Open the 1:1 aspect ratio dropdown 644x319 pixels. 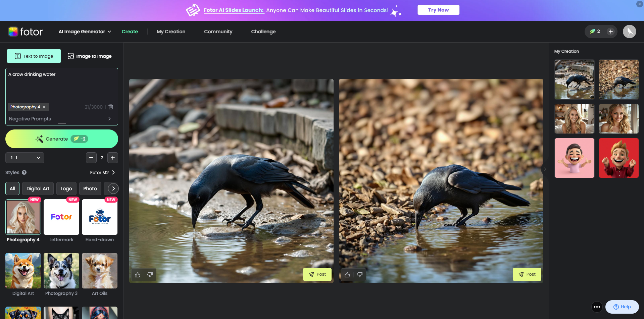click(x=25, y=158)
